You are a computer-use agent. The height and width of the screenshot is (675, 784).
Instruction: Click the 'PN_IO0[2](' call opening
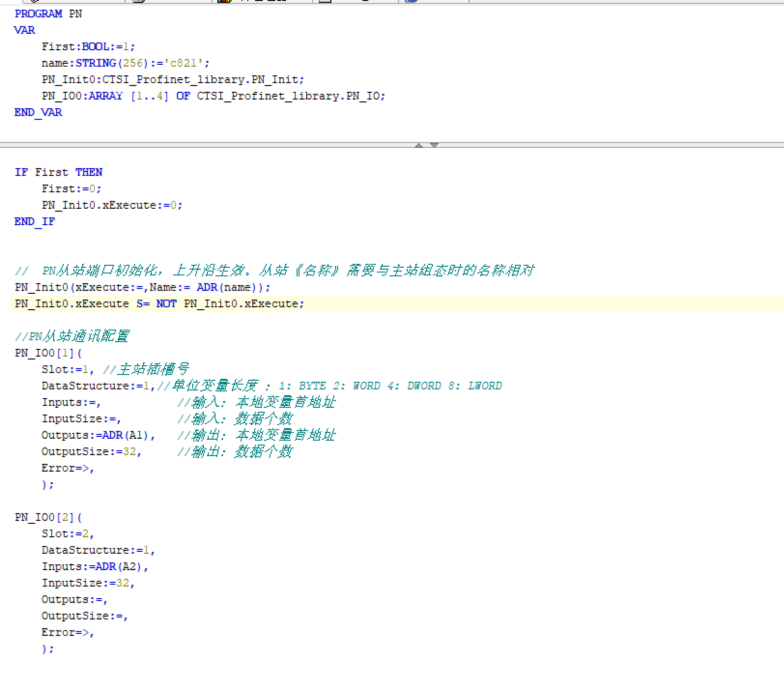[x=48, y=517]
